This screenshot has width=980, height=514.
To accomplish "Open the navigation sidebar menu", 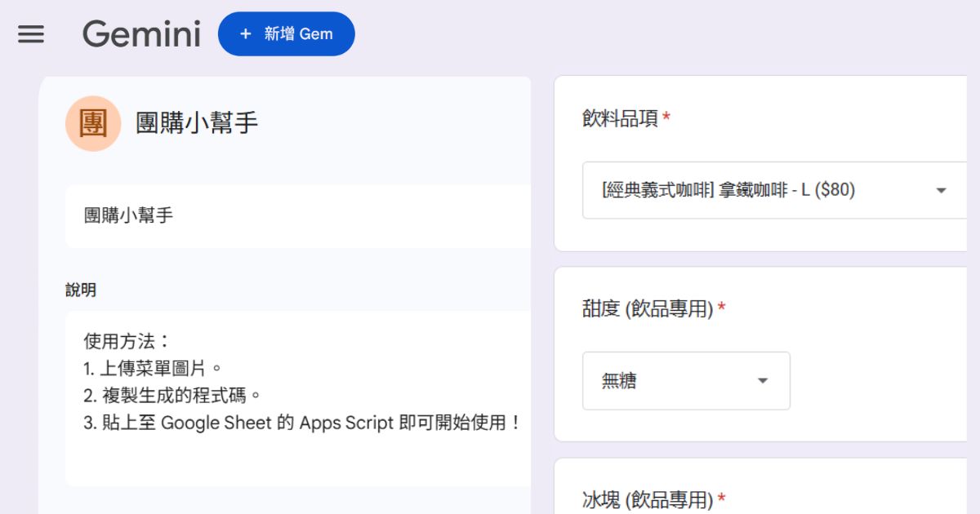I will 31,34.
